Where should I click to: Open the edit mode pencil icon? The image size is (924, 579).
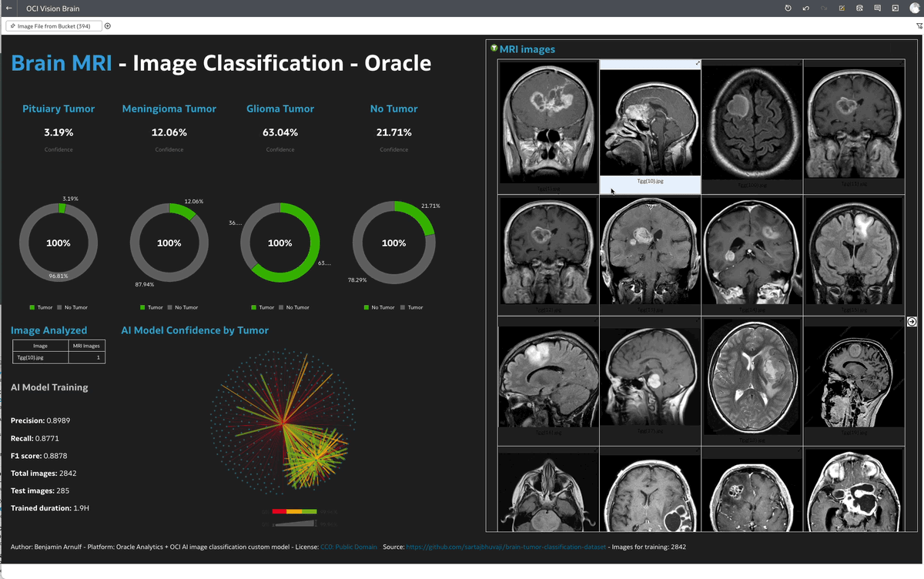click(842, 8)
